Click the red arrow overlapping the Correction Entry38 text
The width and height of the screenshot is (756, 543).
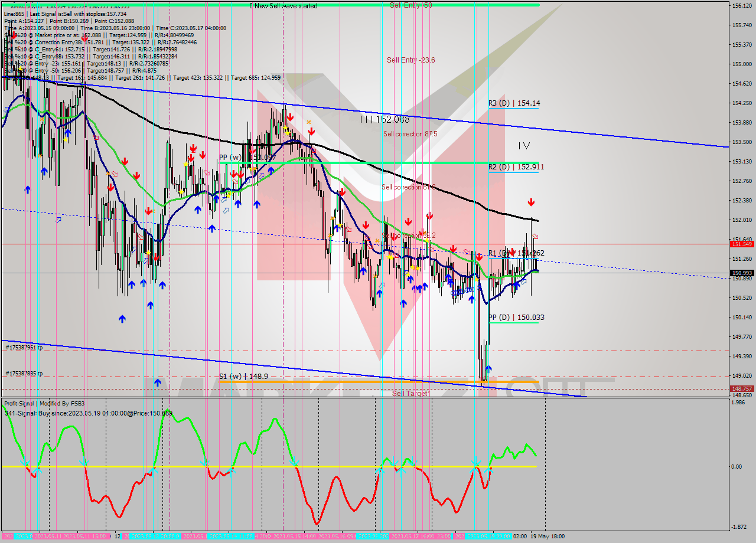click(85, 40)
